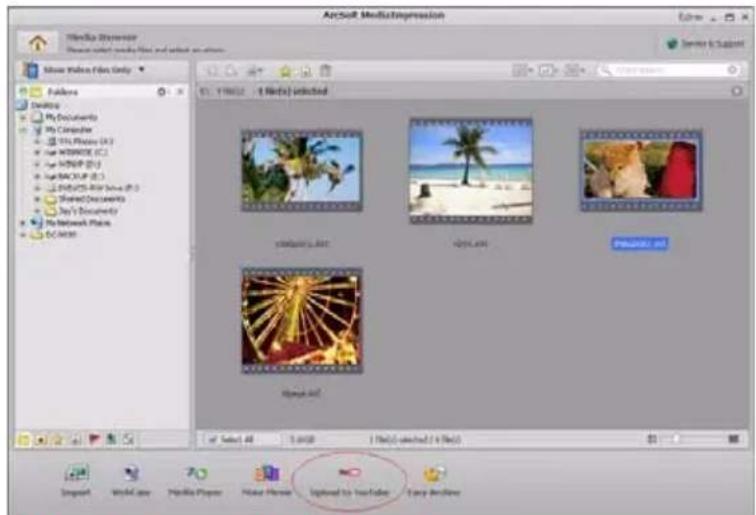The height and width of the screenshot is (515, 756).
Task: Select the ferris wheel video thumbnail
Action: tap(302, 321)
